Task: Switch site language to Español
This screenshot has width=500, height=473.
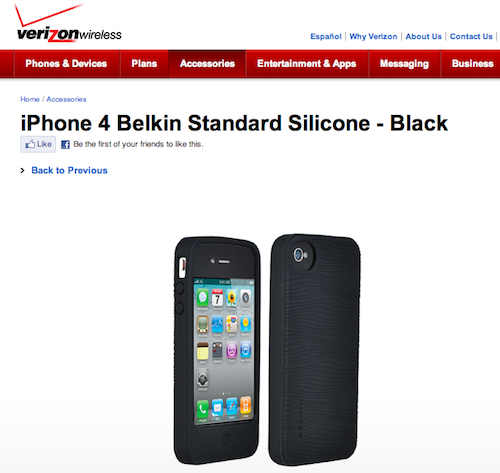Action: coord(326,36)
